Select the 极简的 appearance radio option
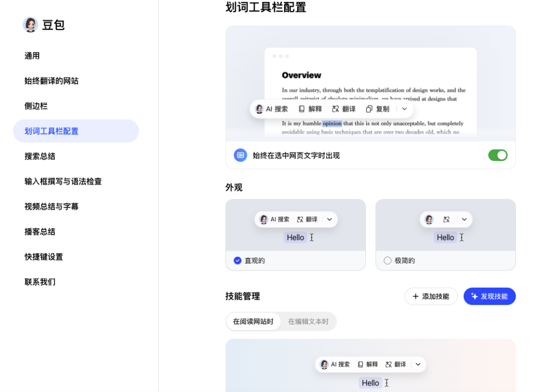This screenshot has height=392, width=542. click(x=387, y=261)
